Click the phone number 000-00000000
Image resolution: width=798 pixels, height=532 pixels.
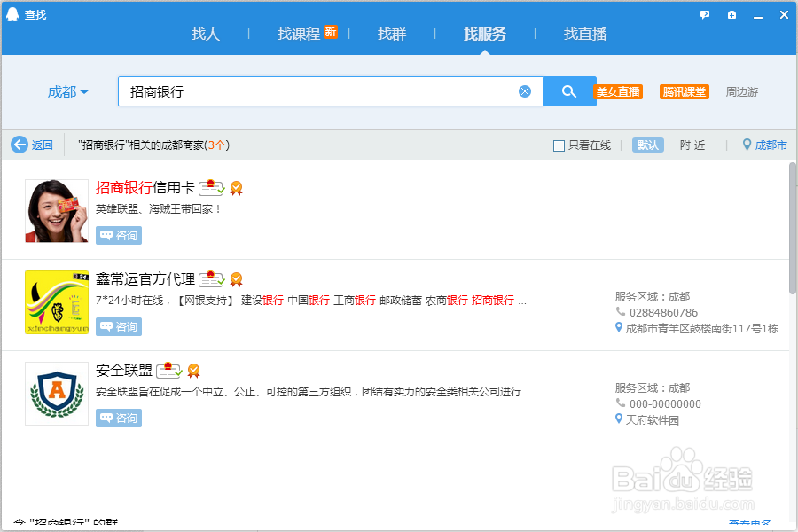[665, 403]
